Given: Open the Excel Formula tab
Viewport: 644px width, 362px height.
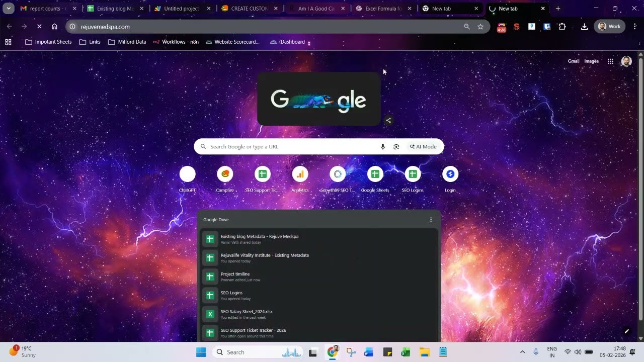Looking at the screenshot, I should (383, 9).
